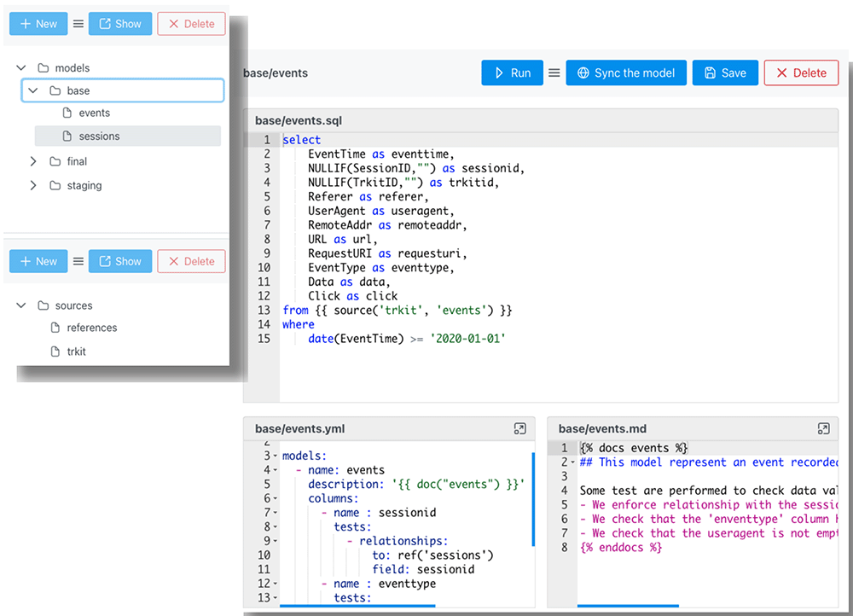Collapse the base folder
The image size is (853, 616).
(33, 90)
